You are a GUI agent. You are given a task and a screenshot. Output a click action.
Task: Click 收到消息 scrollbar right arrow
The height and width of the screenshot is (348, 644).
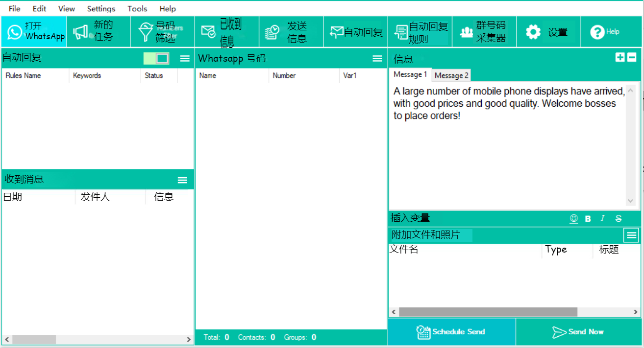(x=189, y=339)
